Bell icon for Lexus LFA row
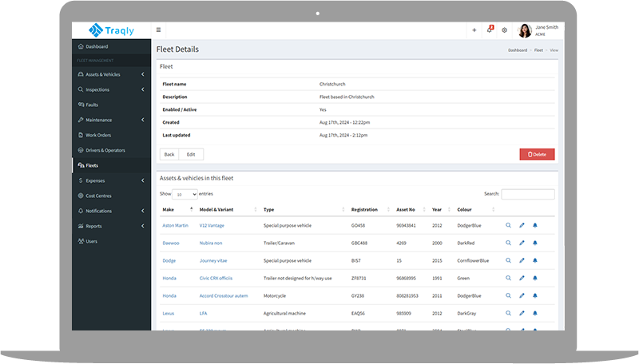Viewport: 639px width, 364px height. point(535,313)
